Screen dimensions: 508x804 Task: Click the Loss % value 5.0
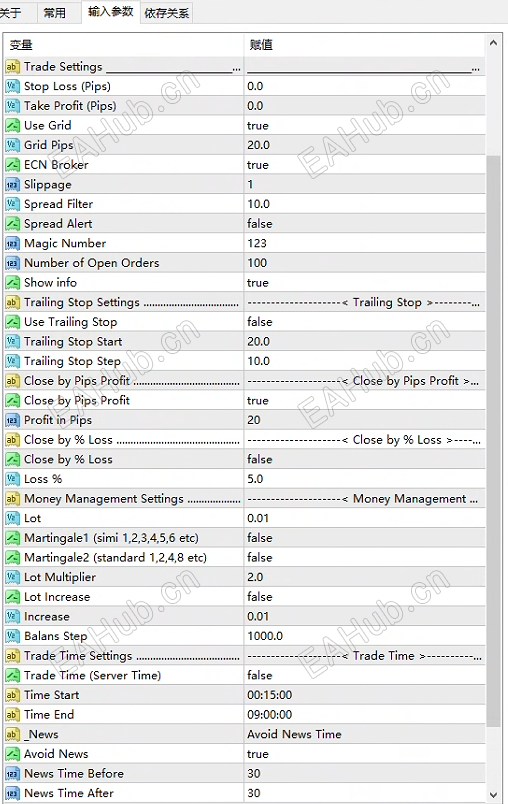pyautogui.click(x=255, y=479)
